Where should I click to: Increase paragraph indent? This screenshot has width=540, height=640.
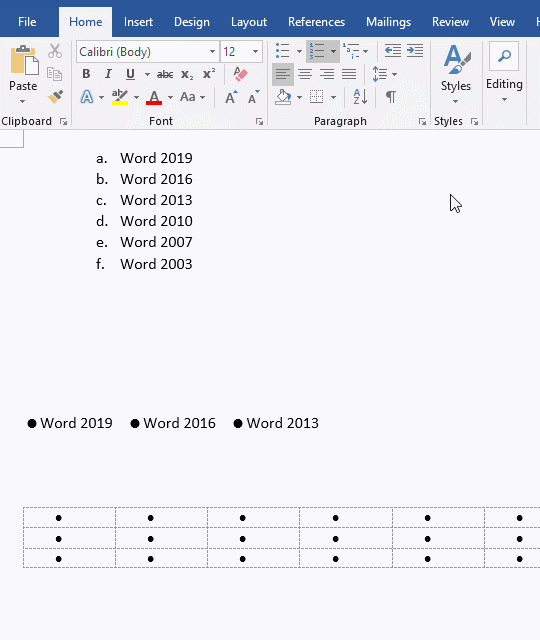[x=415, y=51]
